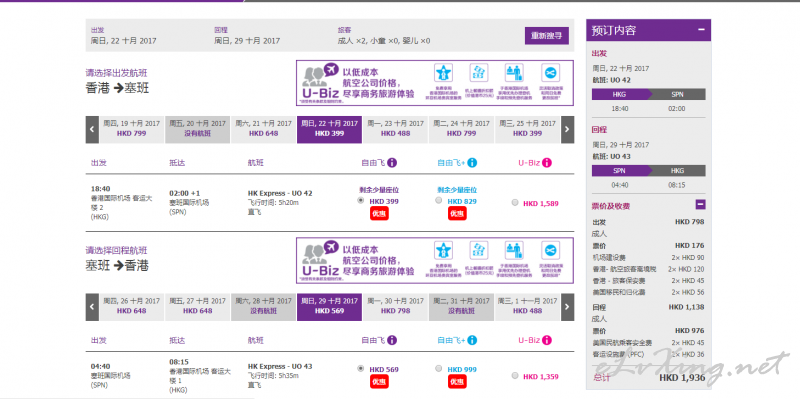Image resolution: width=800 pixels, height=399 pixels.
Task: Click the blue info icon beside 自由飞+ in the outbound header
Action: coord(472,163)
